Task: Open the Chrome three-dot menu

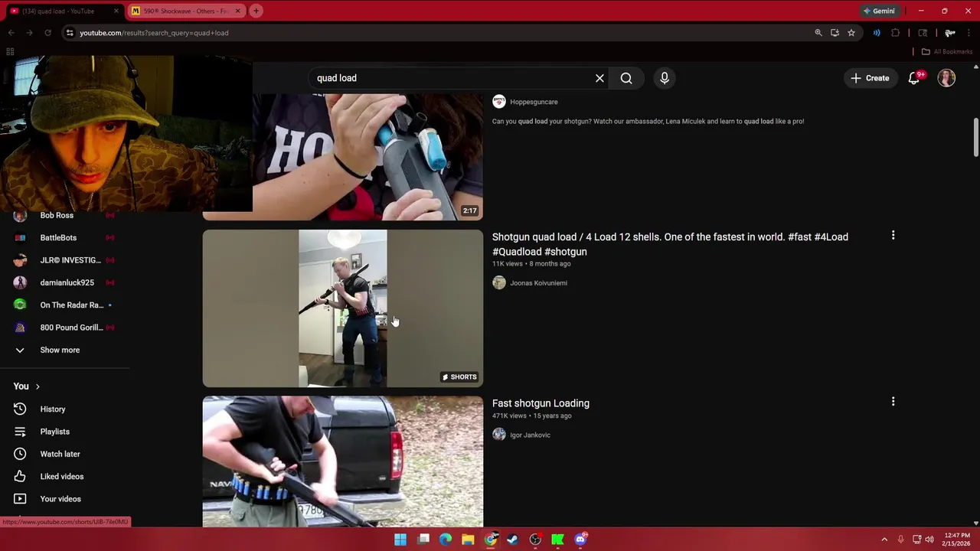Action: coord(969,33)
